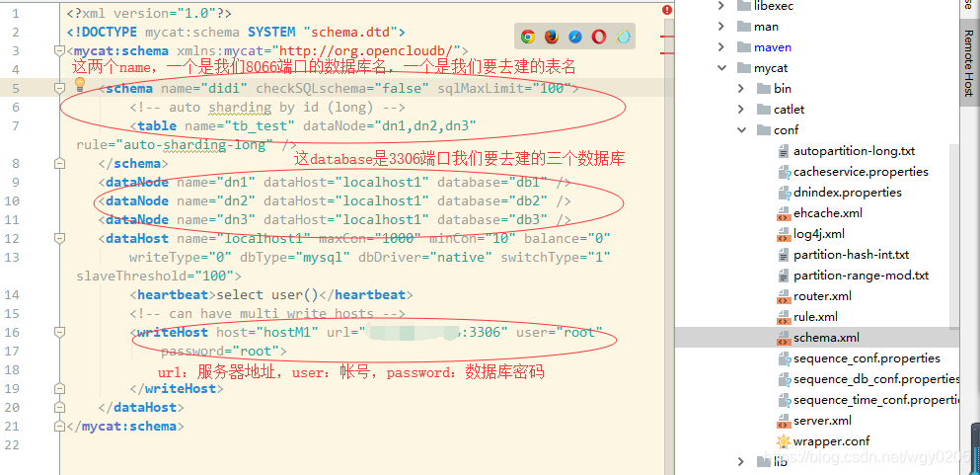Click the rule.xml file icon
Screen dimensions: 980x475
tap(784, 317)
